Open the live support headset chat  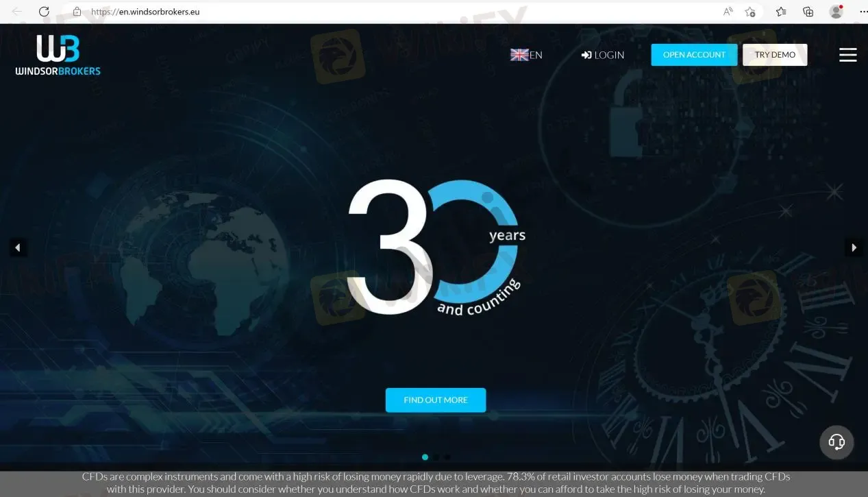[836, 441]
